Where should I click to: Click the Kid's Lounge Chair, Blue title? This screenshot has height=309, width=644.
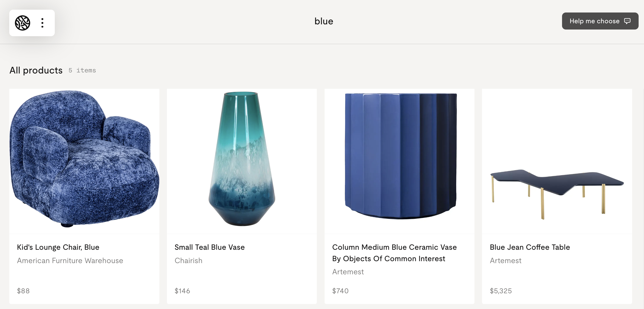pyautogui.click(x=58, y=247)
